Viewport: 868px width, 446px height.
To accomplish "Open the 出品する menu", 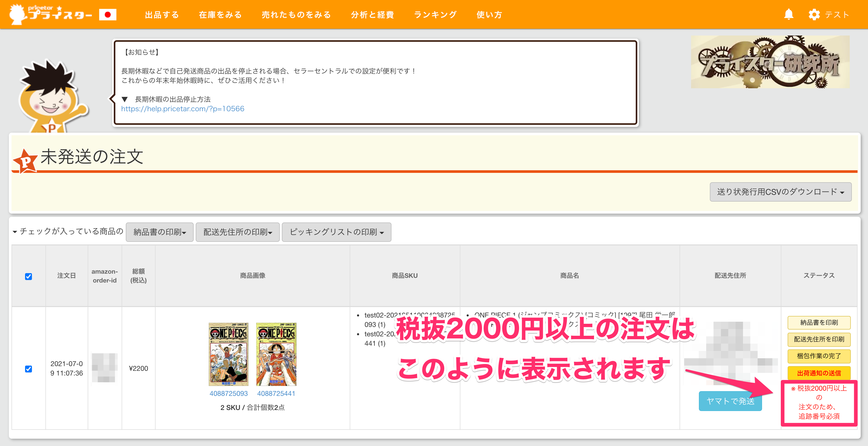I will point(162,15).
